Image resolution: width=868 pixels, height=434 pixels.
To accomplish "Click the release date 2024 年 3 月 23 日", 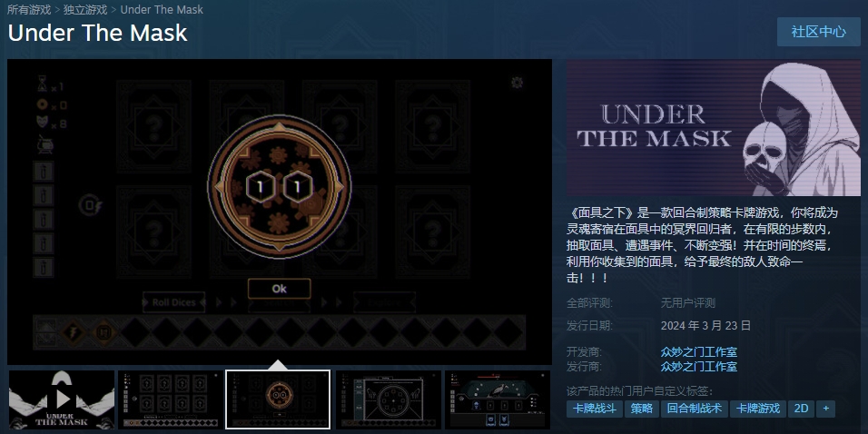I will pos(705,325).
